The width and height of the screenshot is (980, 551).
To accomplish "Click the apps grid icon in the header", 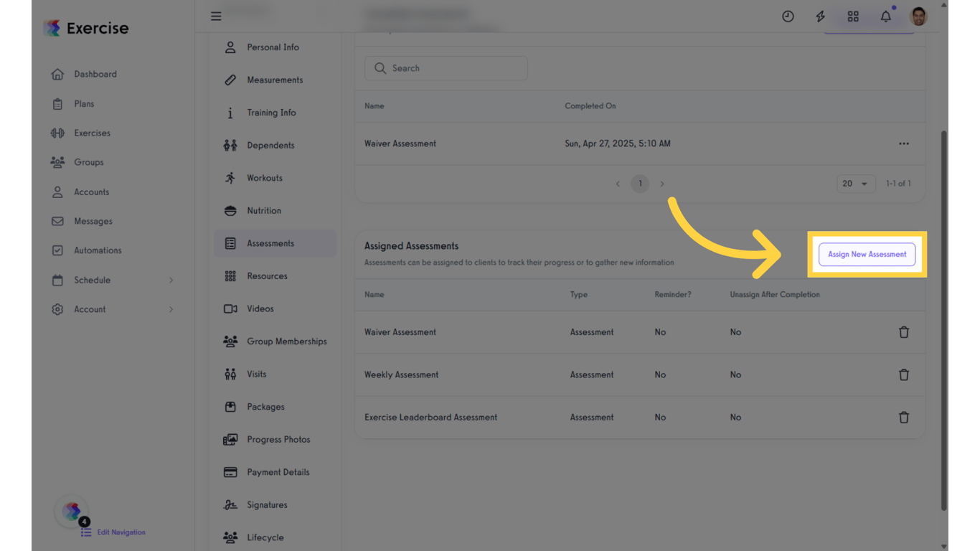I will 852,16.
